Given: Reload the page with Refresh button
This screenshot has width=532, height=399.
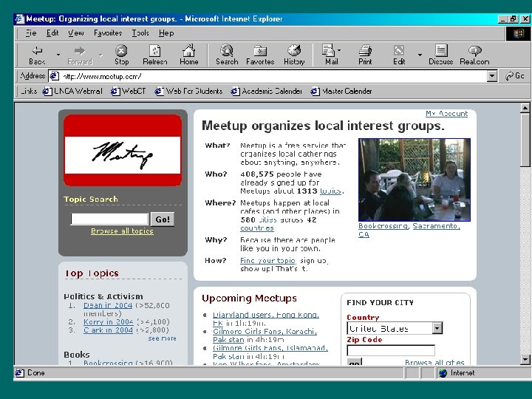Looking at the screenshot, I should 155,55.
